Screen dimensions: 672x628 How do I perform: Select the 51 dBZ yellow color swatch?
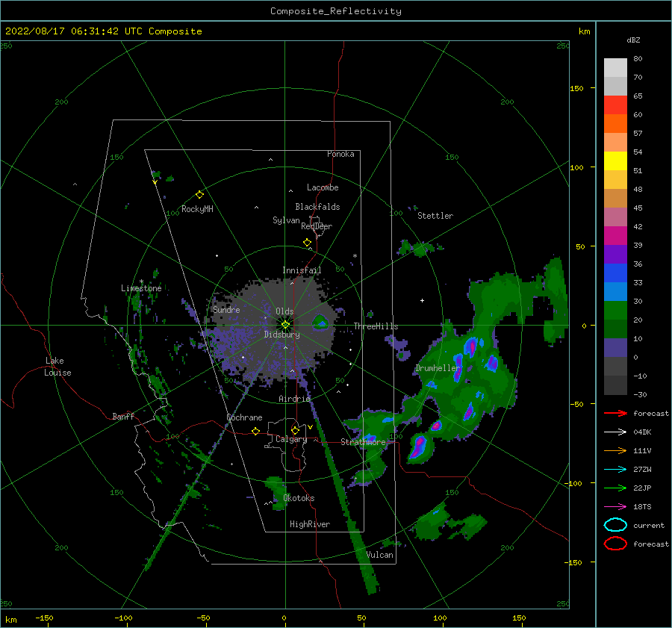coord(615,161)
